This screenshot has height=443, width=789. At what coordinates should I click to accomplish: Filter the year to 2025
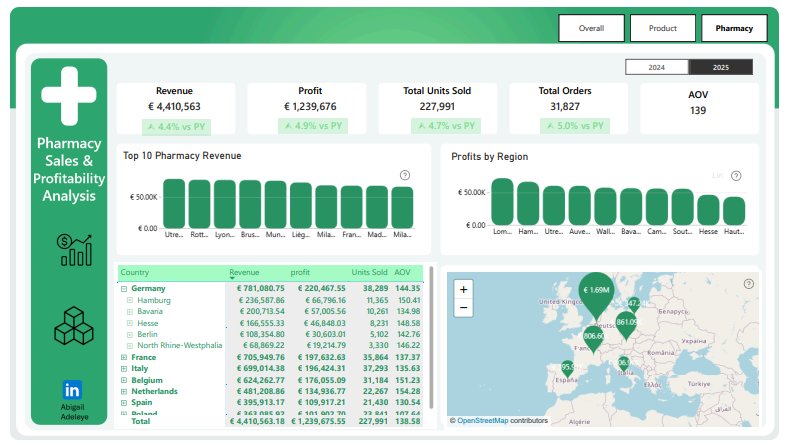coord(721,67)
